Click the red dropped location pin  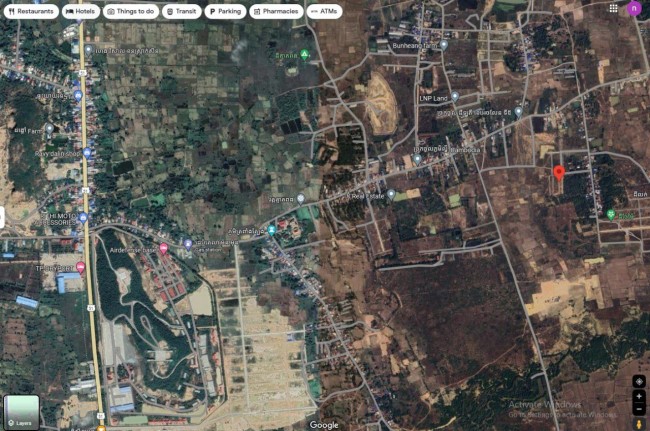tap(559, 173)
